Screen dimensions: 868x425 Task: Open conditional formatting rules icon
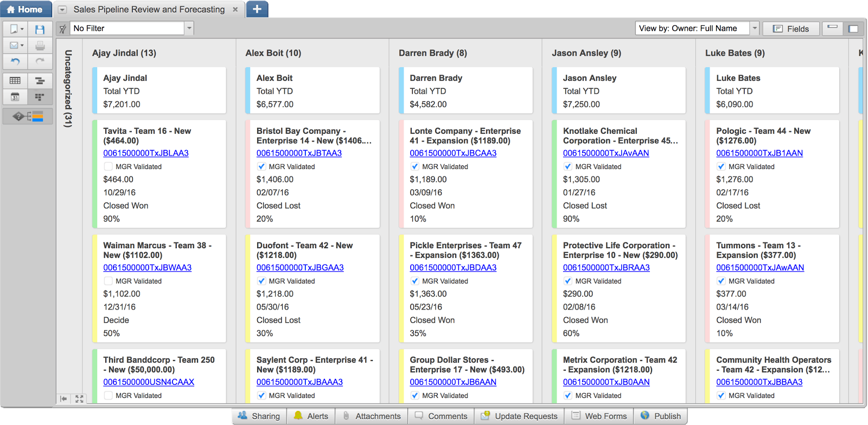pos(28,116)
